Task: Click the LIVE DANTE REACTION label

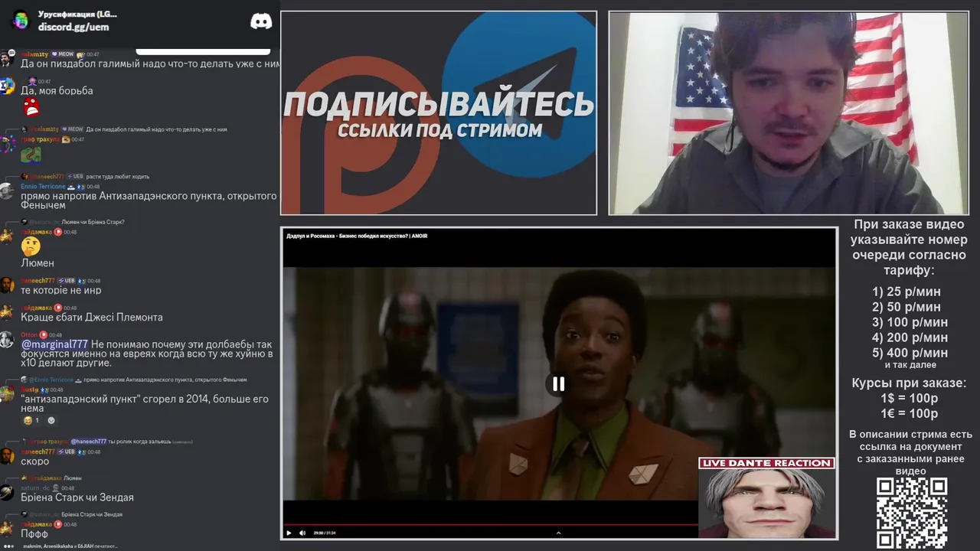Action: coord(766,463)
